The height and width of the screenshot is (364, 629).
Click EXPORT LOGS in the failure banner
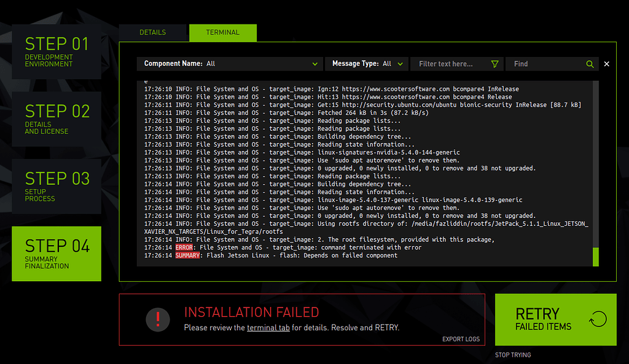pyautogui.click(x=461, y=339)
